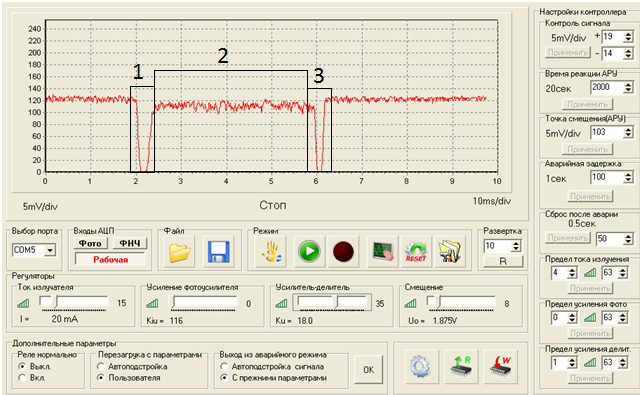Read from chip with green R icon

(461, 366)
